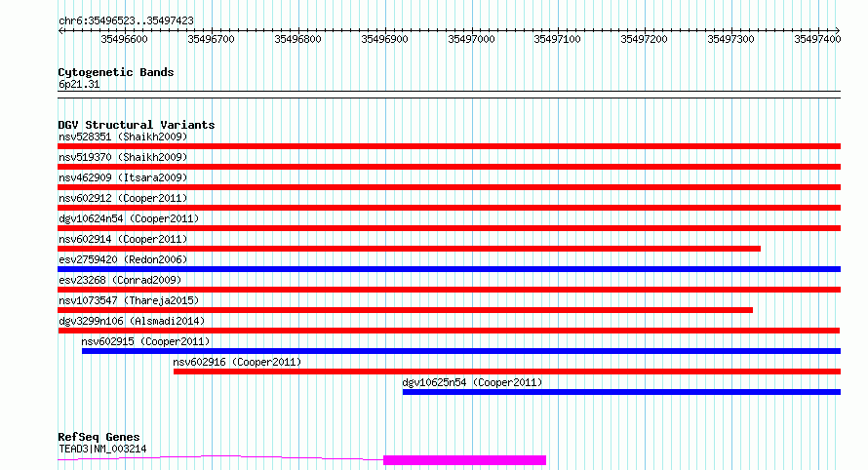Click ruler tick label 35496700
The image size is (868, 470).
(x=211, y=39)
